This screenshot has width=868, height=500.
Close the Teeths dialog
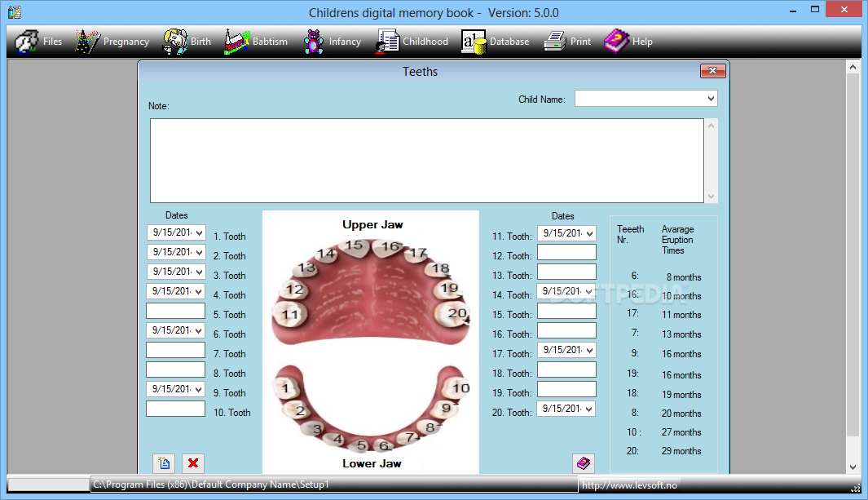point(712,71)
